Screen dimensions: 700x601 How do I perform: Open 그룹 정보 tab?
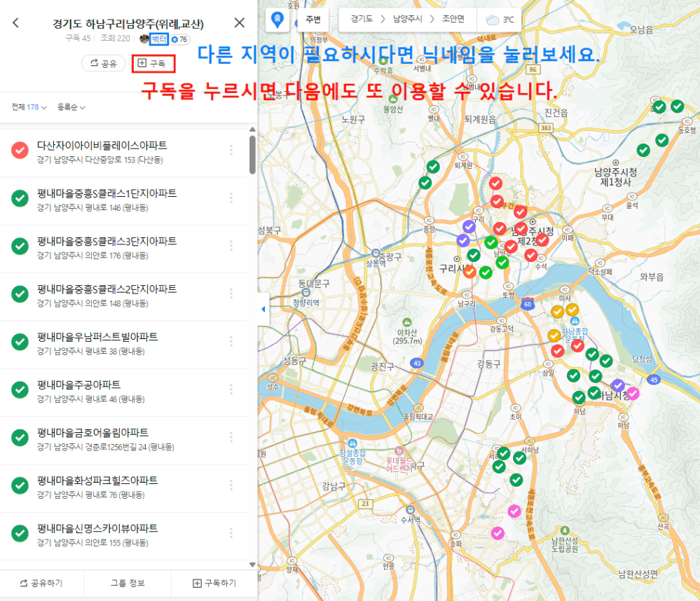click(x=128, y=583)
